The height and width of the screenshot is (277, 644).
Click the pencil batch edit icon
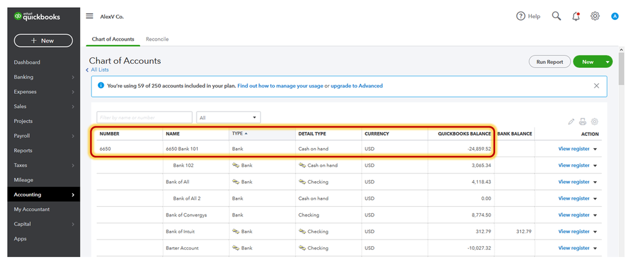571,121
